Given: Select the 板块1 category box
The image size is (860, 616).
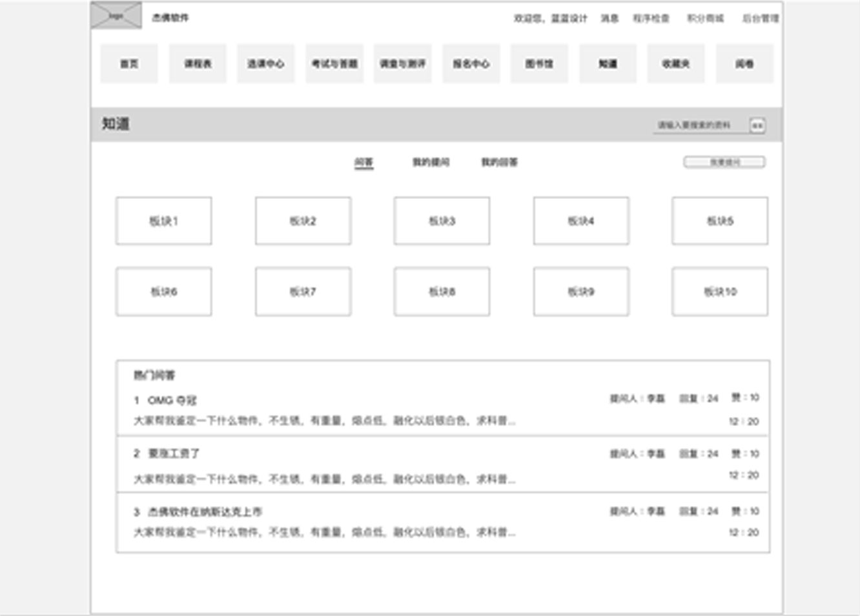Looking at the screenshot, I should (164, 221).
